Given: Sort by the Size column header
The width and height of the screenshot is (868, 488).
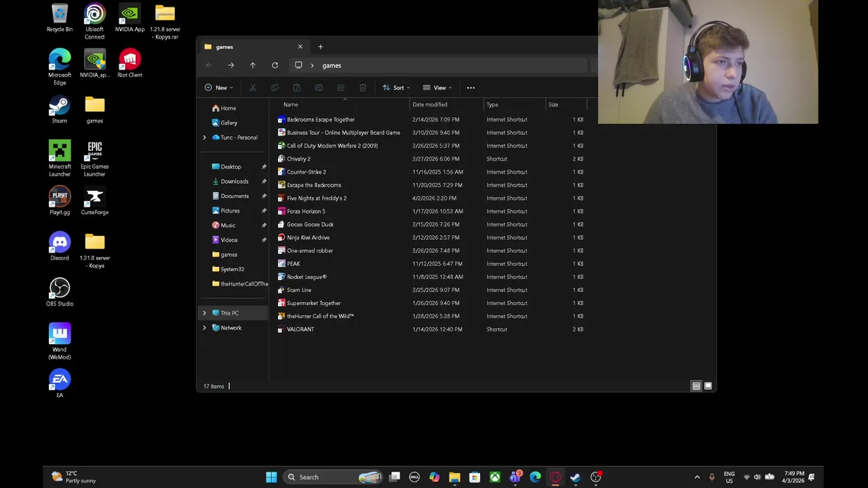Looking at the screenshot, I should point(566,104).
